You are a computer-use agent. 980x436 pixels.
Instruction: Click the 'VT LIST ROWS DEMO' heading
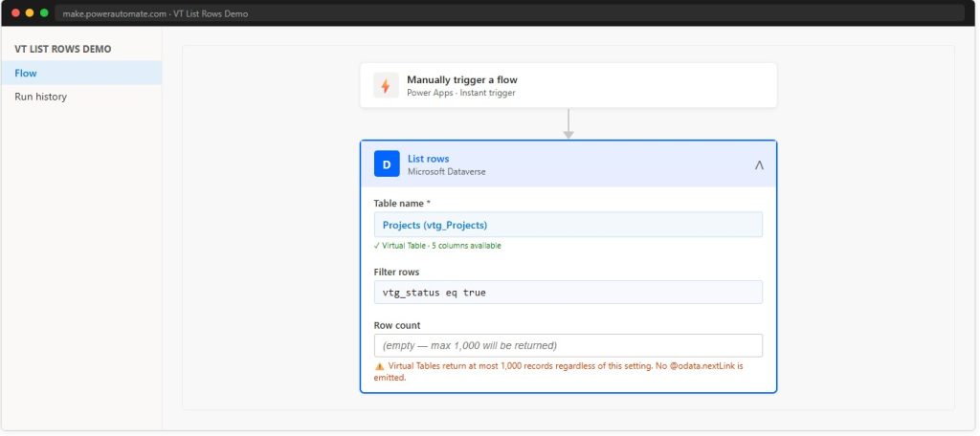click(63, 49)
